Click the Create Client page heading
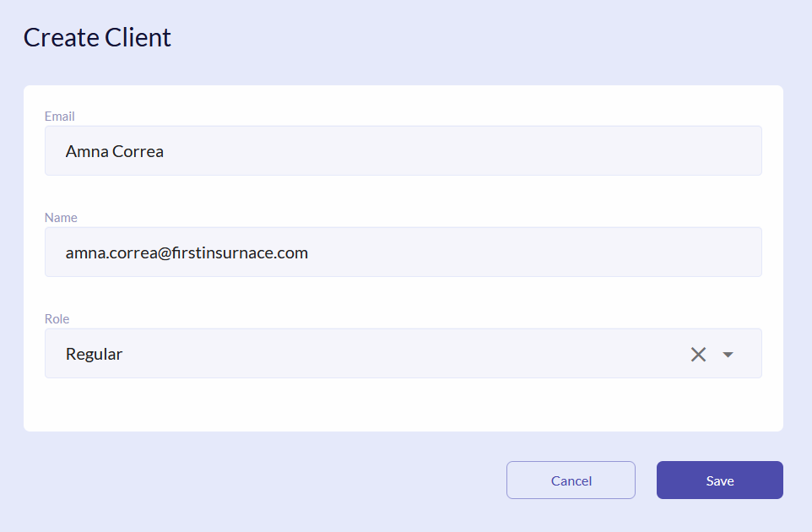The width and height of the screenshot is (812, 532). click(x=97, y=37)
